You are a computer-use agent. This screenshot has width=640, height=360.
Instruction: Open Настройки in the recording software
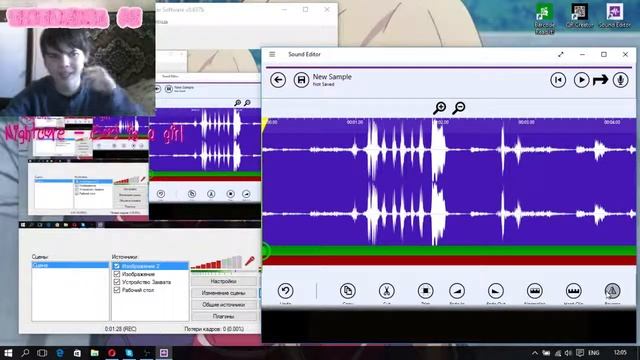click(224, 281)
